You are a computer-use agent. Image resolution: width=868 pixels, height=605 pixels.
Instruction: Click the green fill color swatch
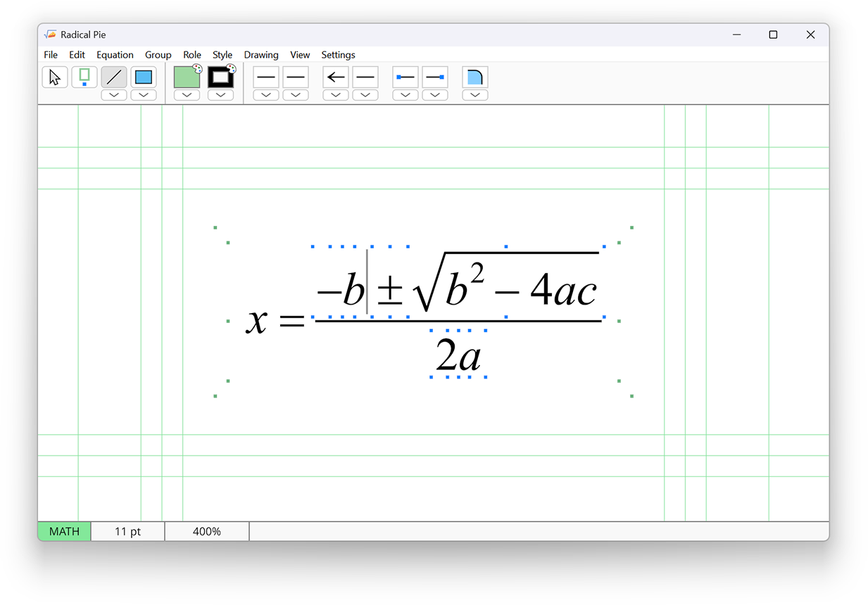[186, 77]
